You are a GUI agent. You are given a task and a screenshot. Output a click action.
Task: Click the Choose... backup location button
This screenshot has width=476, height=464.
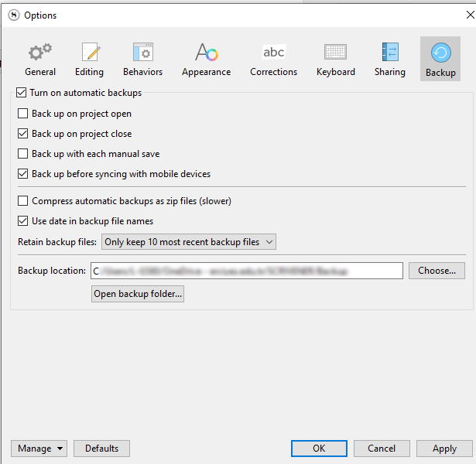[x=437, y=271]
